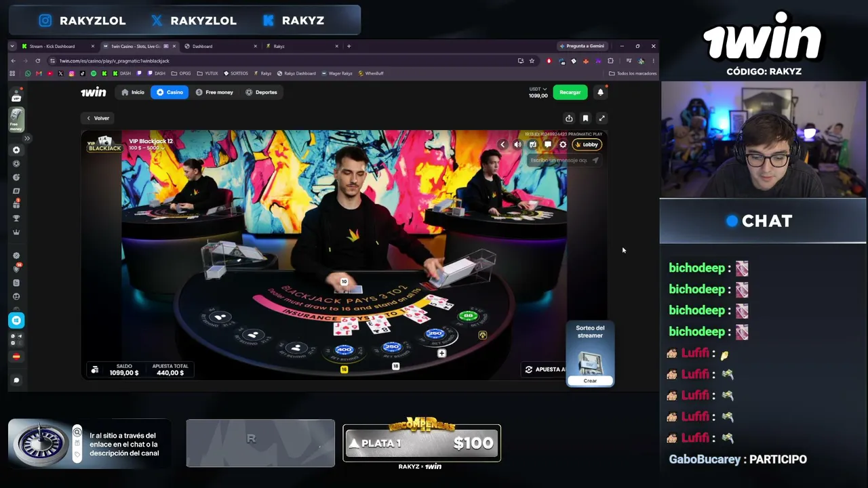Mute game sound with speaker icon
868x488 pixels.
click(x=517, y=144)
